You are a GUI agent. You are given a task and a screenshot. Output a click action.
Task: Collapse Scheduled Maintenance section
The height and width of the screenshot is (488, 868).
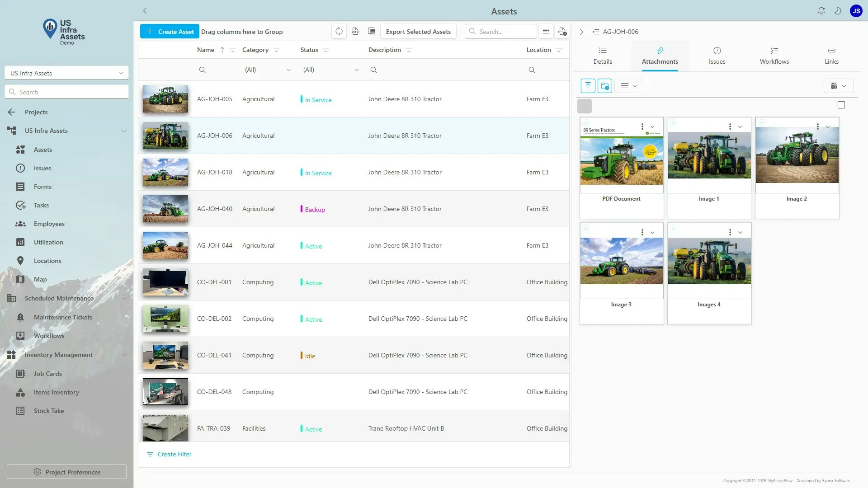tap(124, 298)
